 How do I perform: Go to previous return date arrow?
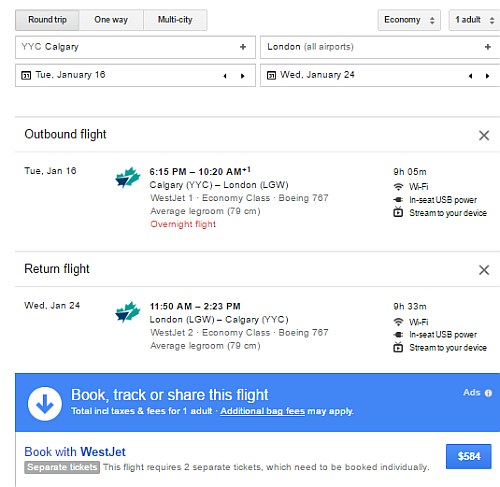(x=470, y=76)
